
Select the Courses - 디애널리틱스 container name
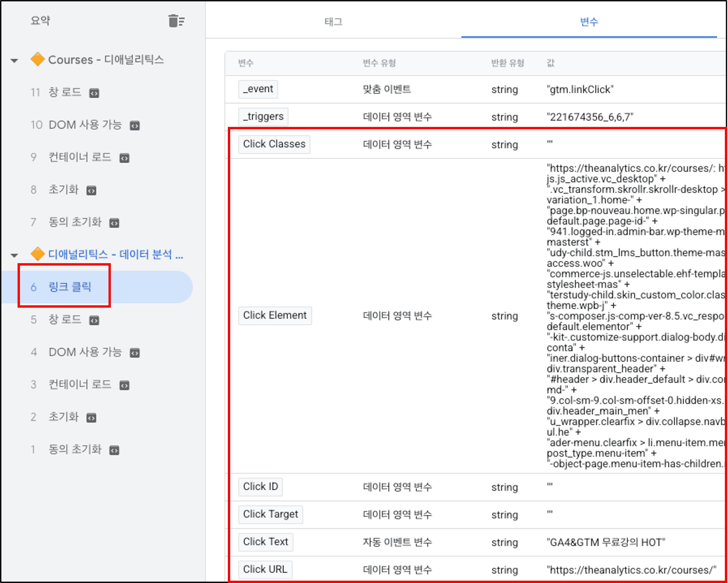coord(106,60)
